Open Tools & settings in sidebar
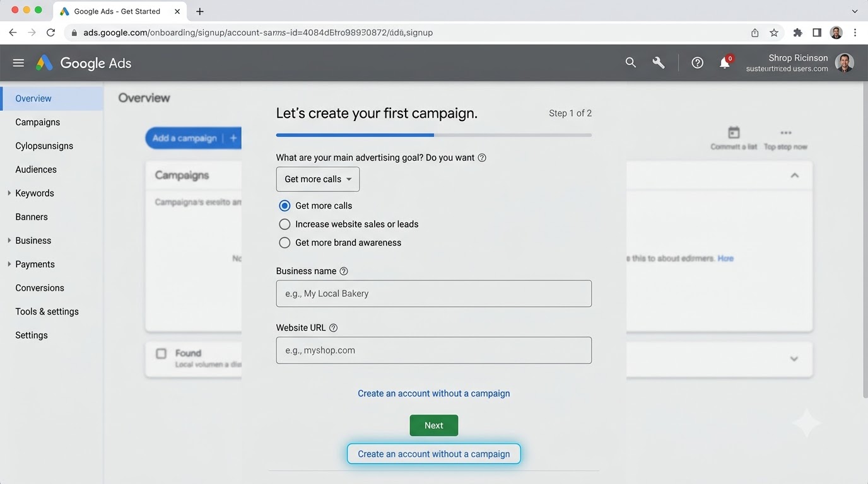 (47, 311)
